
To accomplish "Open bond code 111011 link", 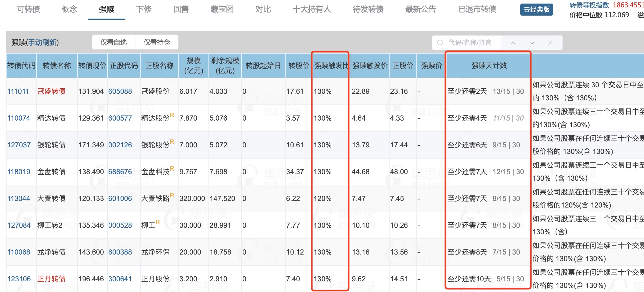I will (18, 91).
